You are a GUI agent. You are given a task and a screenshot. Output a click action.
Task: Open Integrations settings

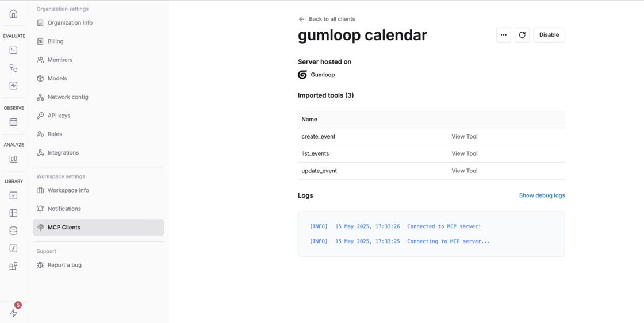pyautogui.click(x=98, y=153)
